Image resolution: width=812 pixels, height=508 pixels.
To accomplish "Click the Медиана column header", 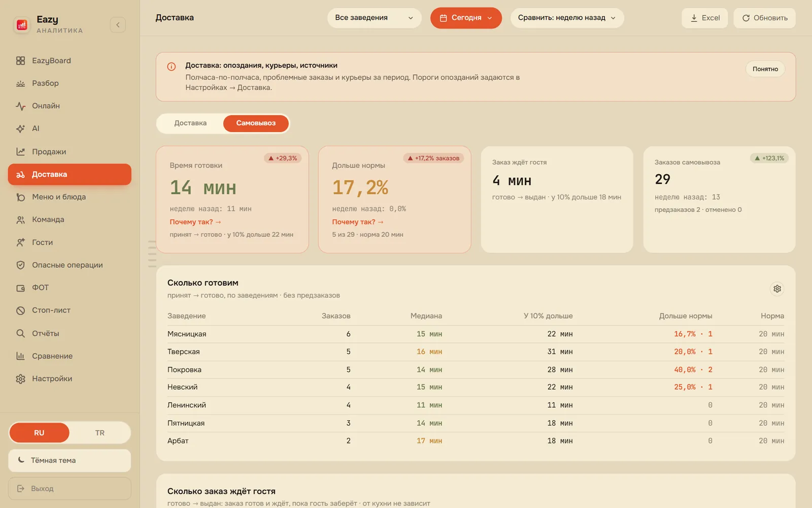I will pos(426,316).
